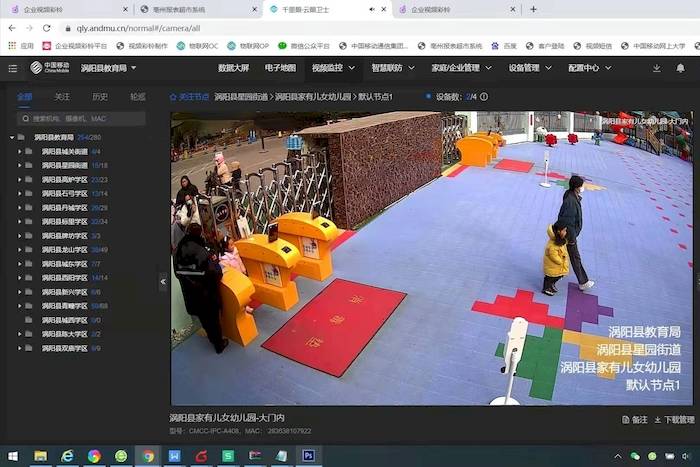The image size is (700, 467).
Task: Launch Internet Explorer from the taskbar
Action: coord(67,456)
